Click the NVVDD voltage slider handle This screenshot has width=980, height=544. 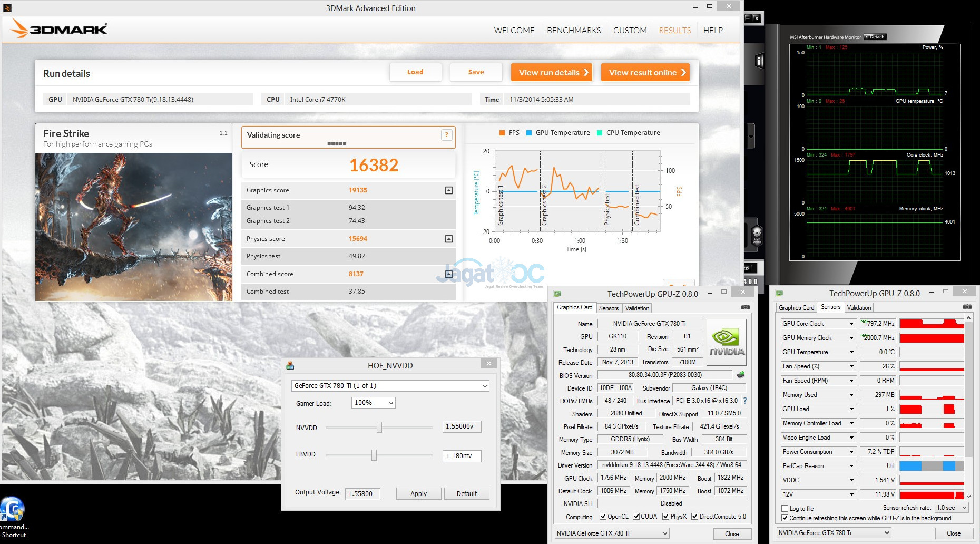(x=379, y=427)
